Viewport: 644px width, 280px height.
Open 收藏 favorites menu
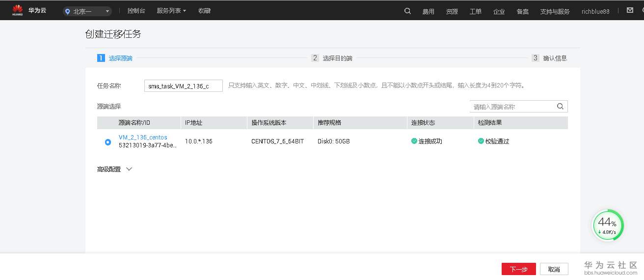coord(205,10)
